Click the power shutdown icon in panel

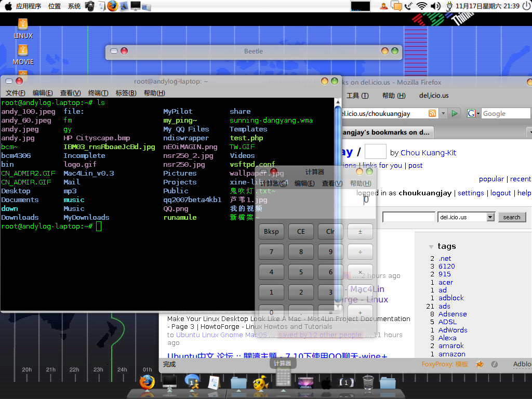[x=527, y=6]
